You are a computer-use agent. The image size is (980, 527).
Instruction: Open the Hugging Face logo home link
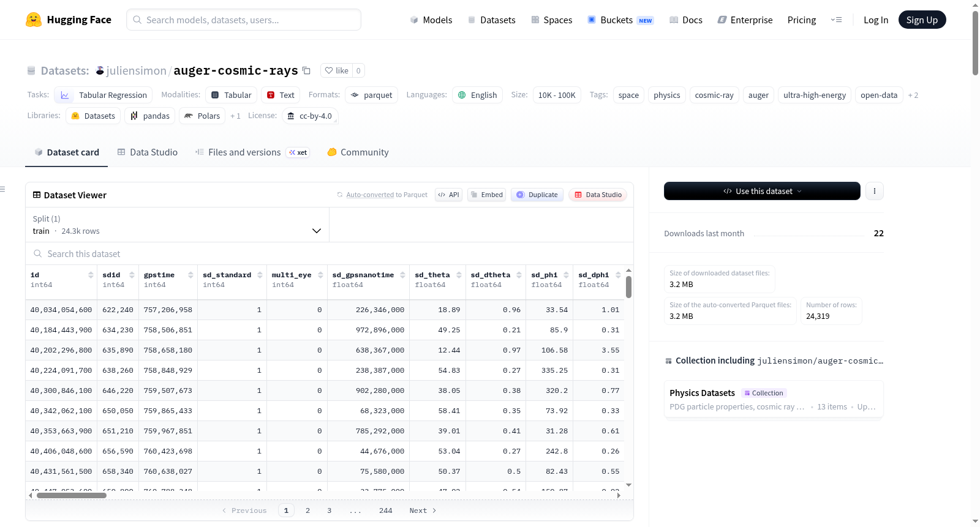click(69, 20)
